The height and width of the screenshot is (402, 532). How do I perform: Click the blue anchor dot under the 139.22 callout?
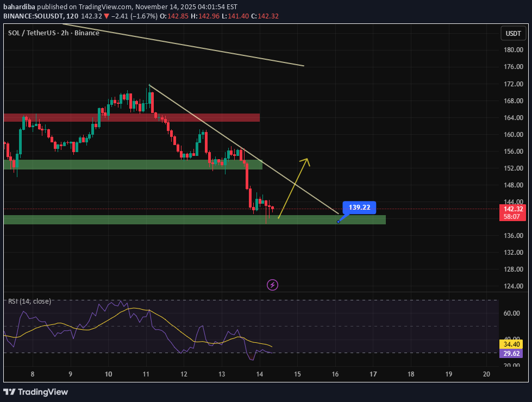pos(338,222)
